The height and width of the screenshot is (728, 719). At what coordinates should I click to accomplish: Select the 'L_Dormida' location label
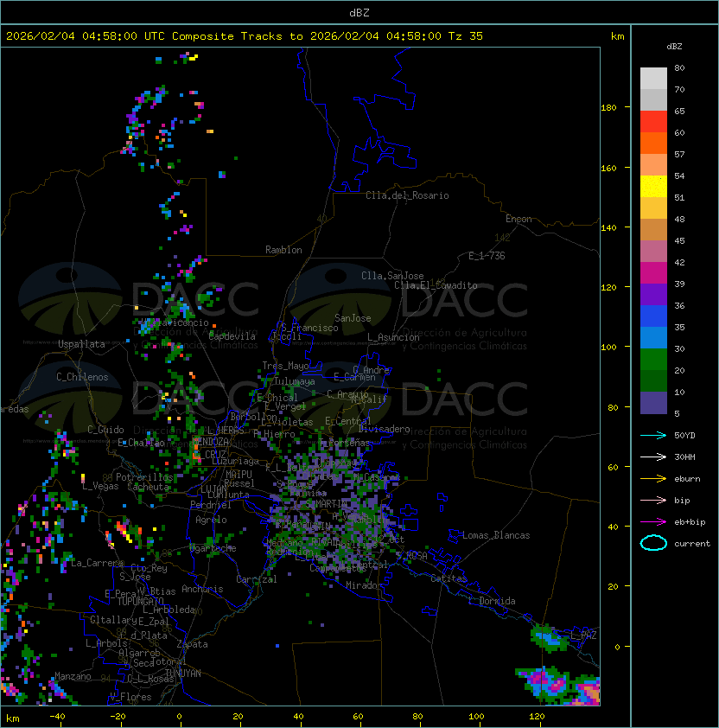tap(492, 601)
